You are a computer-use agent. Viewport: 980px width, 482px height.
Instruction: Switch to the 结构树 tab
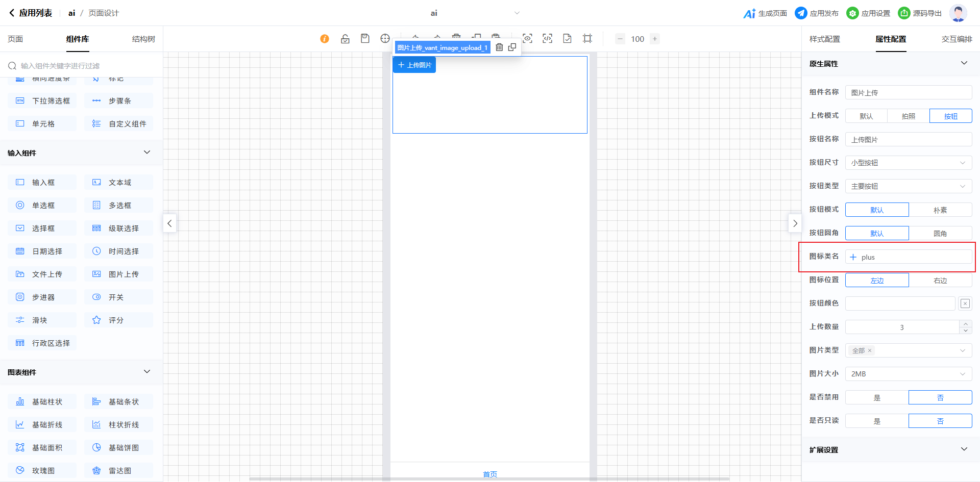(143, 39)
